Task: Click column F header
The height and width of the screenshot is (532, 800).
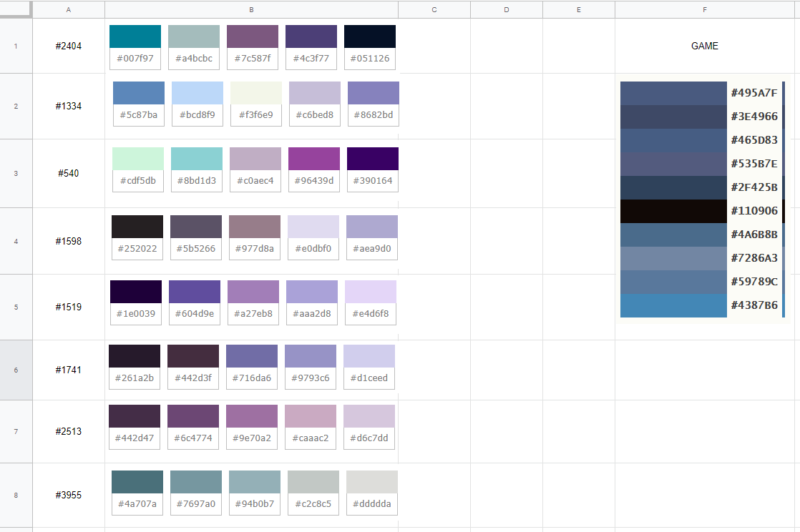Action: pyautogui.click(x=704, y=9)
